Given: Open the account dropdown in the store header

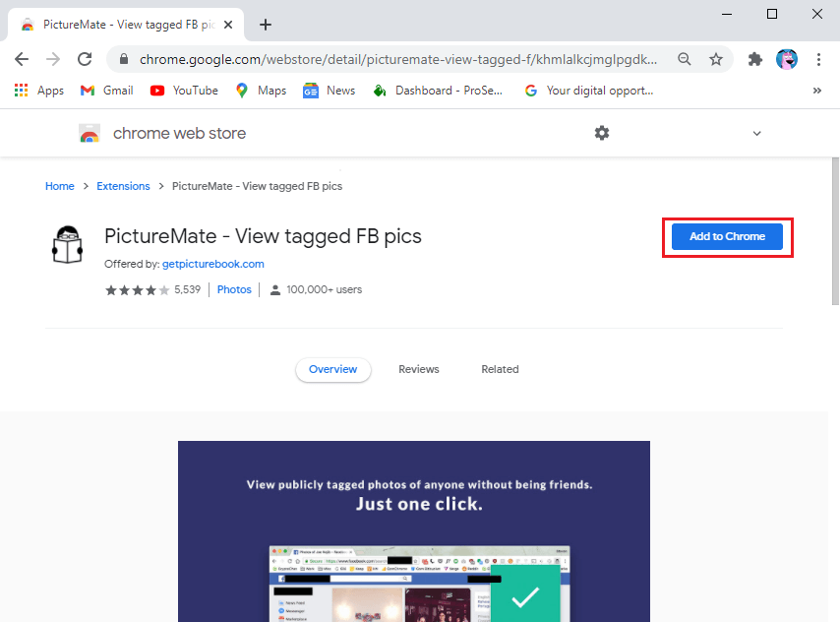Looking at the screenshot, I should click(756, 133).
